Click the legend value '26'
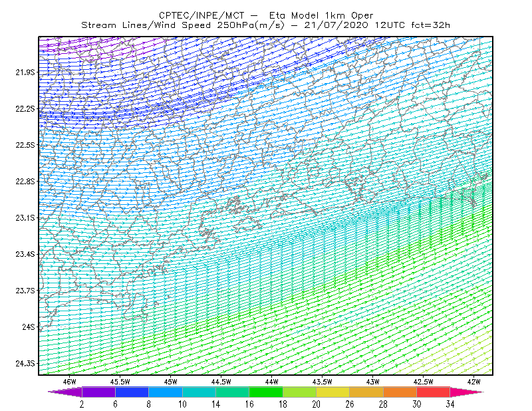This screenshot has width=532, height=411. click(350, 404)
